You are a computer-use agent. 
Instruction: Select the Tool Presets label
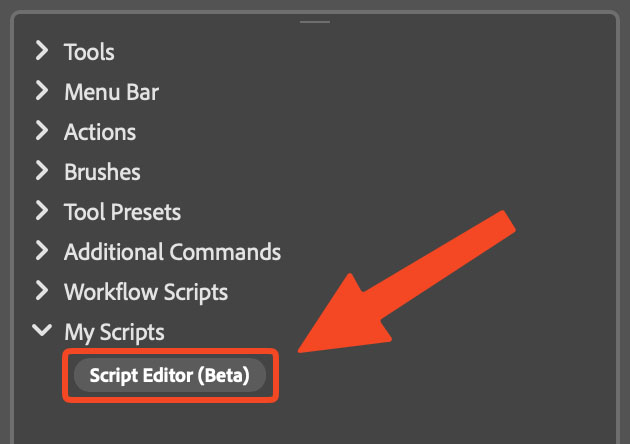click(x=123, y=212)
